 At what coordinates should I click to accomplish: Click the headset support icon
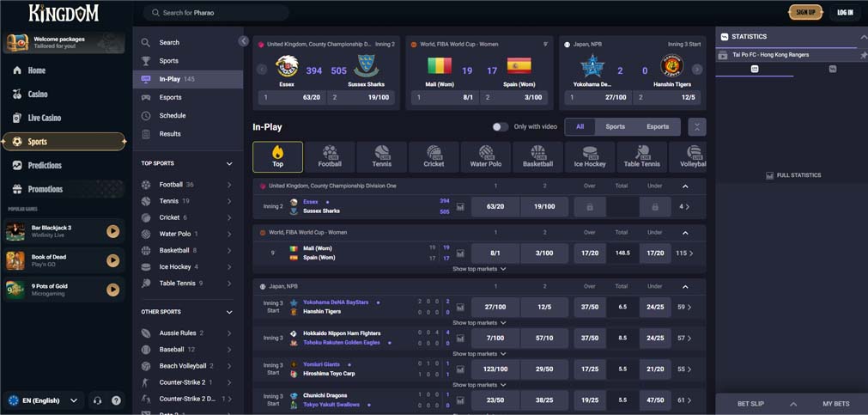(x=98, y=400)
